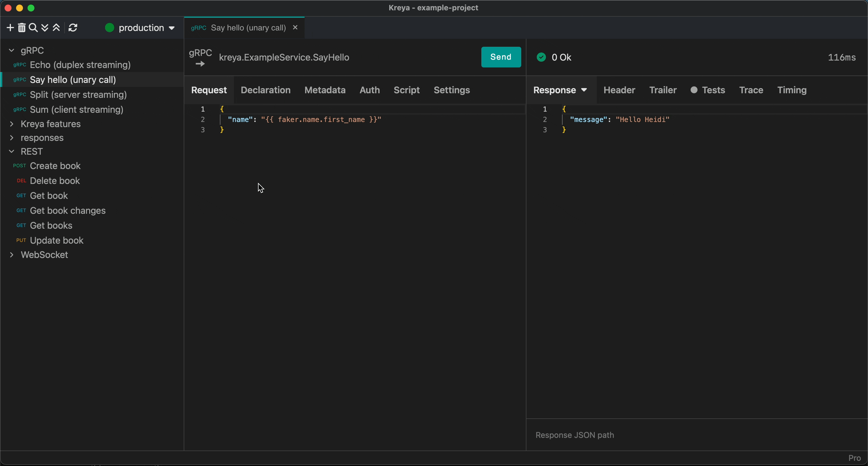Select Echo (duplex streaming) request
This screenshot has width=868, height=466.
[x=80, y=65]
